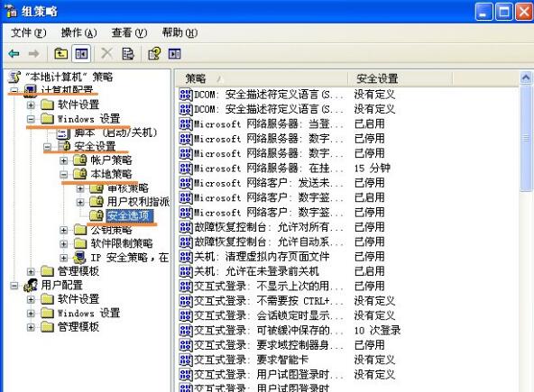Screen dimensions: 534x392
Task: Expand the 软件限制策略 node
Action: click(x=63, y=243)
